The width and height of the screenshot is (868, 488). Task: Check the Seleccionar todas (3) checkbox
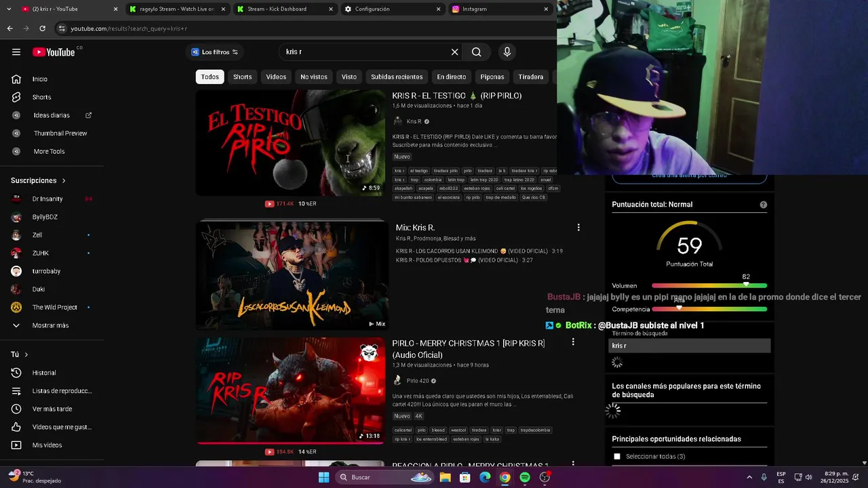[x=617, y=456]
